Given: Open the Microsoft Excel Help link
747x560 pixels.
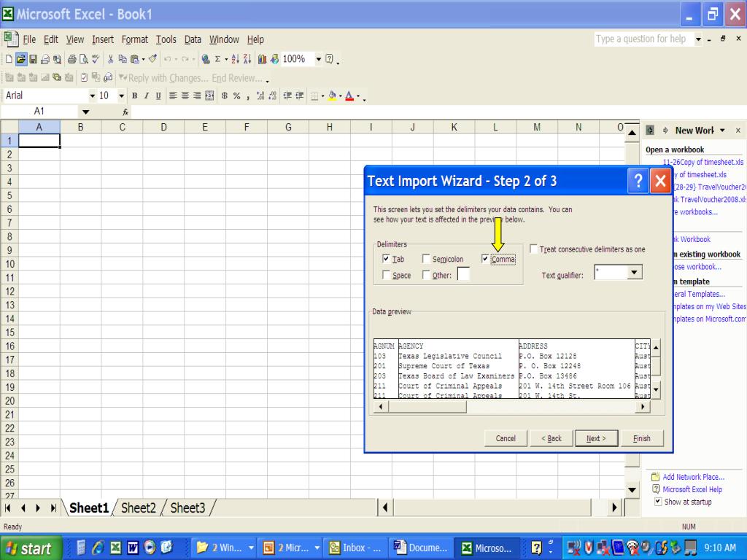Looking at the screenshot, I should point(692,489).
